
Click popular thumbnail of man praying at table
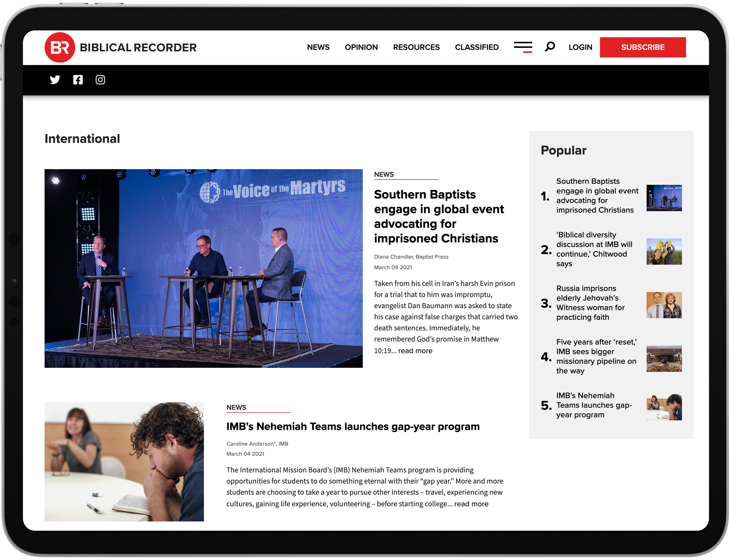tap(664, 407)
